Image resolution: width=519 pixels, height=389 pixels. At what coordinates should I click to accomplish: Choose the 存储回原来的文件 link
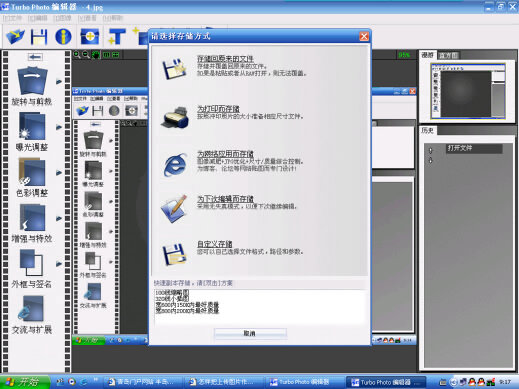point(225,59)
